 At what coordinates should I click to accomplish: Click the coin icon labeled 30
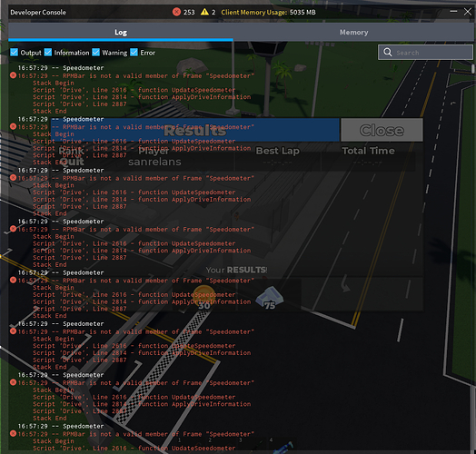204,297
